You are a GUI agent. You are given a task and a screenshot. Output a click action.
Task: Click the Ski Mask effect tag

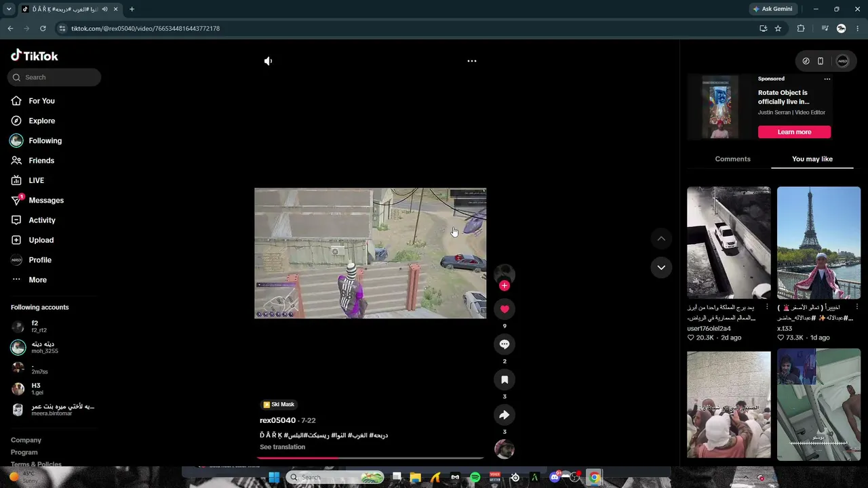pos(278,405)
